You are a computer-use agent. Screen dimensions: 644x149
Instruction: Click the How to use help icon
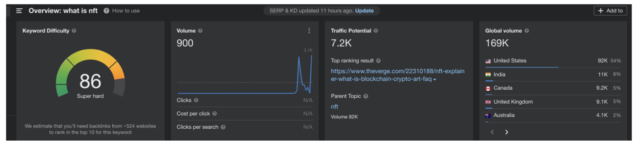pyautogui.click(x=107, y=11)
